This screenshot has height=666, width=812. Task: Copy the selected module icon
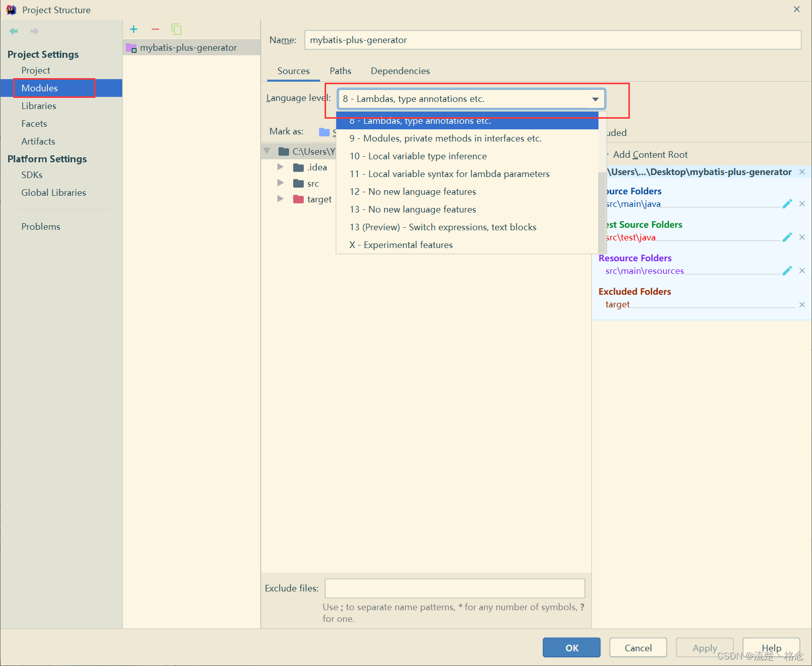click(176, 29)
